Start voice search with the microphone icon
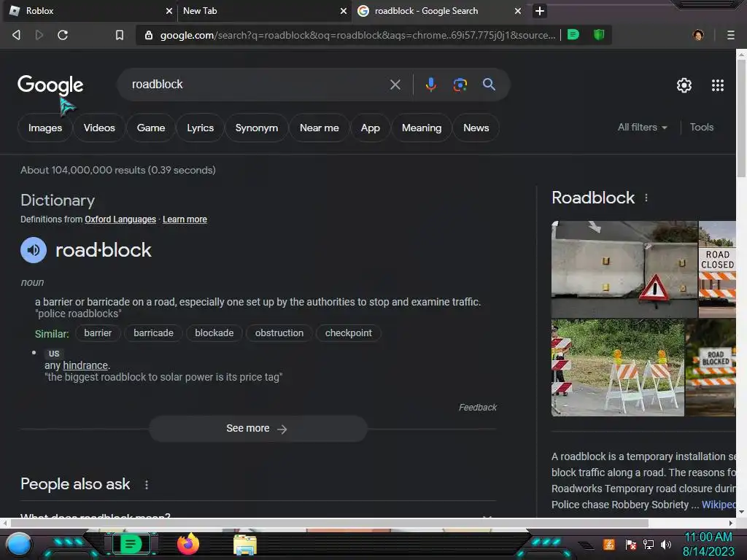The image size is (747, 560). [430, 85]
